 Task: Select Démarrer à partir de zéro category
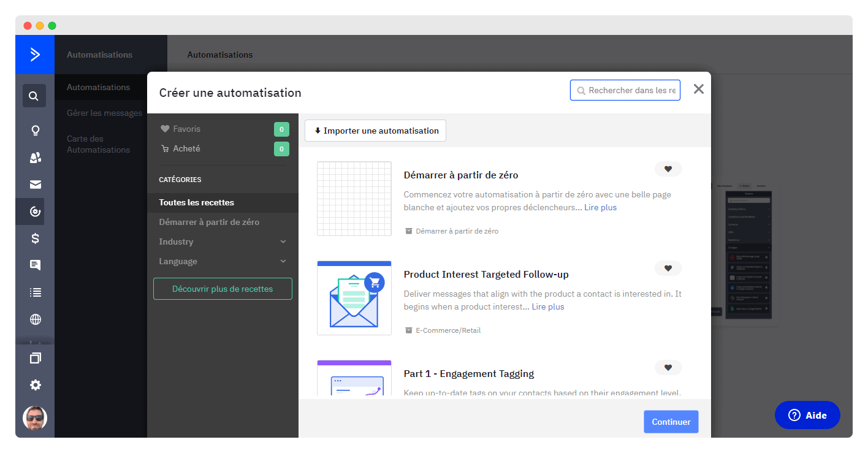tap(223, 222)
